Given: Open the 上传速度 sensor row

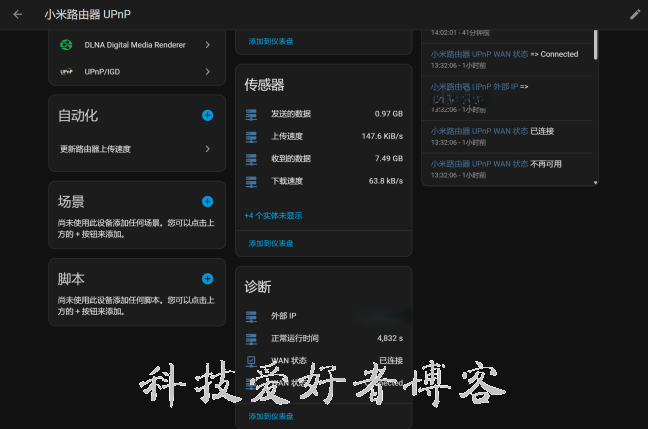Looking at the screenshot, I should pyautogui.click(x=324, y=136).
